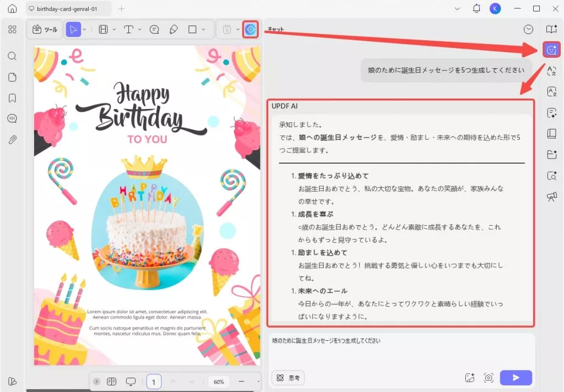
Task: Expand the bottom bar with the arrow circle
Action: click(x=97, y=382)
